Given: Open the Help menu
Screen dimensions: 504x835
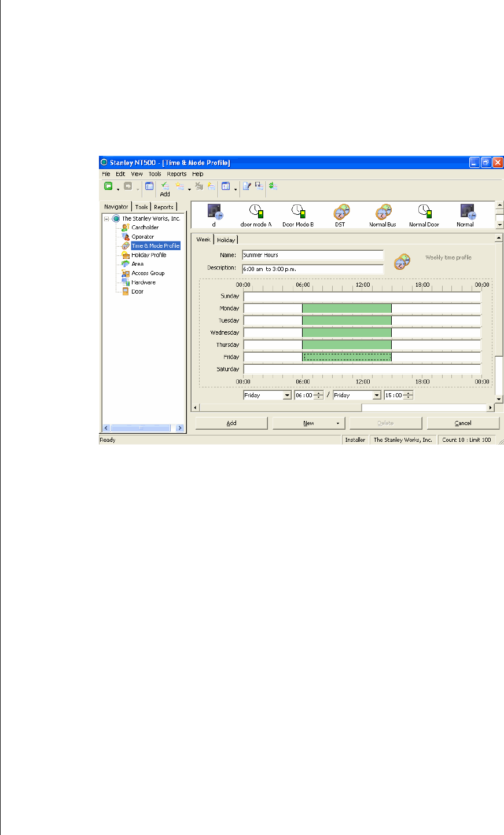Looking at the screenshot, I should 198,174.
